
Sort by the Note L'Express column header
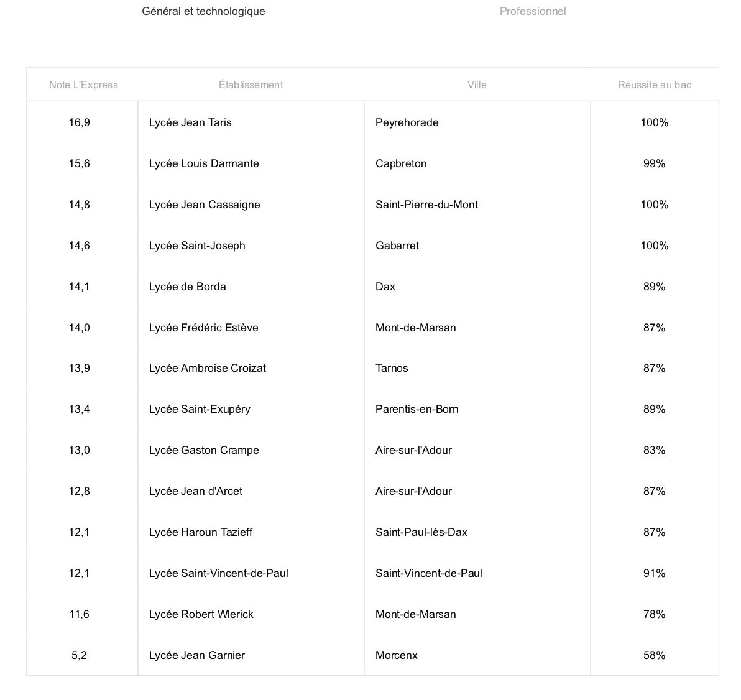[x=84, y=85]
